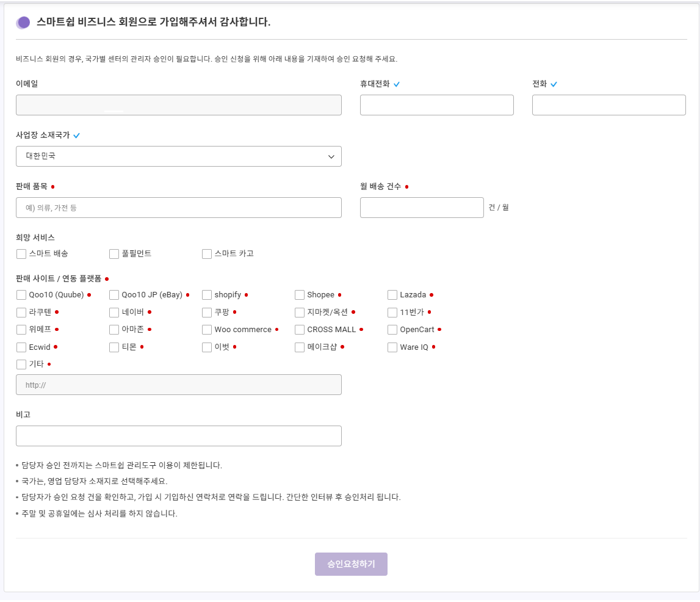Click the 건 / 월 unit text

499,207
